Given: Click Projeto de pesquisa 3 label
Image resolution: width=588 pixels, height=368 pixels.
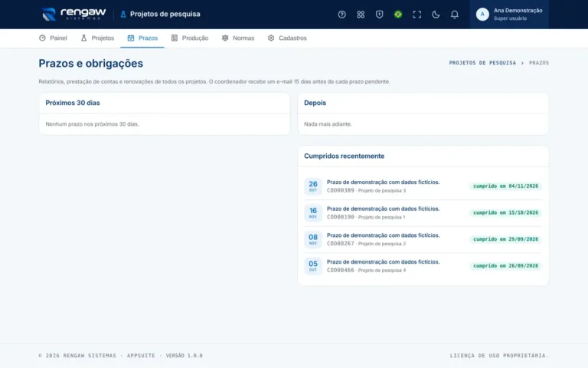Looking at the screenshot, I should click(x=382, y=191).
